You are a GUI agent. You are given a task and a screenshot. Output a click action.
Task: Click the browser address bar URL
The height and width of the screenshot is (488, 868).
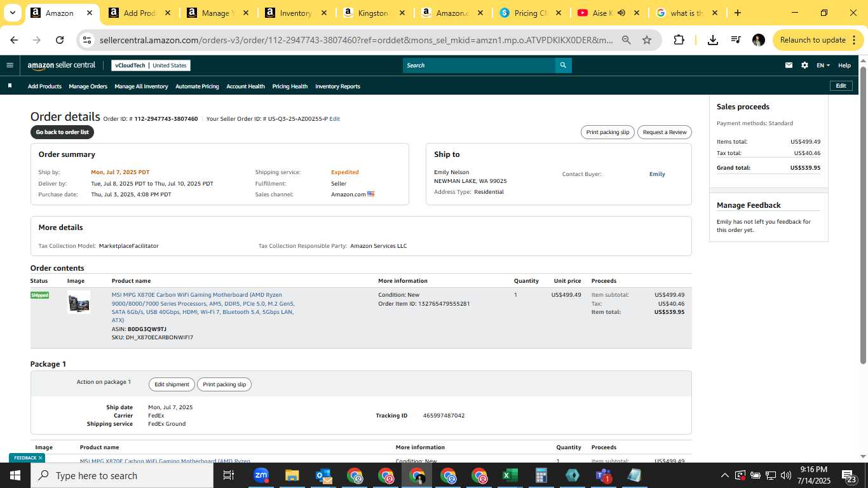tap(356, 39)
